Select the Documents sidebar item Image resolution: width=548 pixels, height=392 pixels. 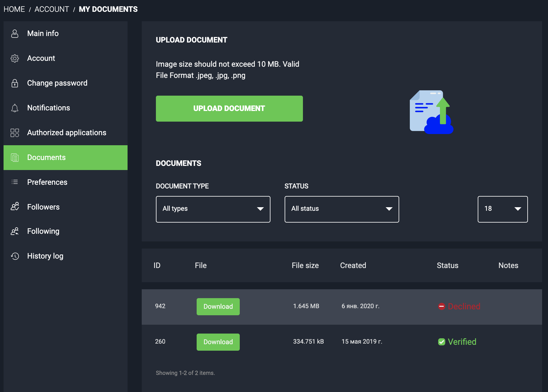(46, 157)
